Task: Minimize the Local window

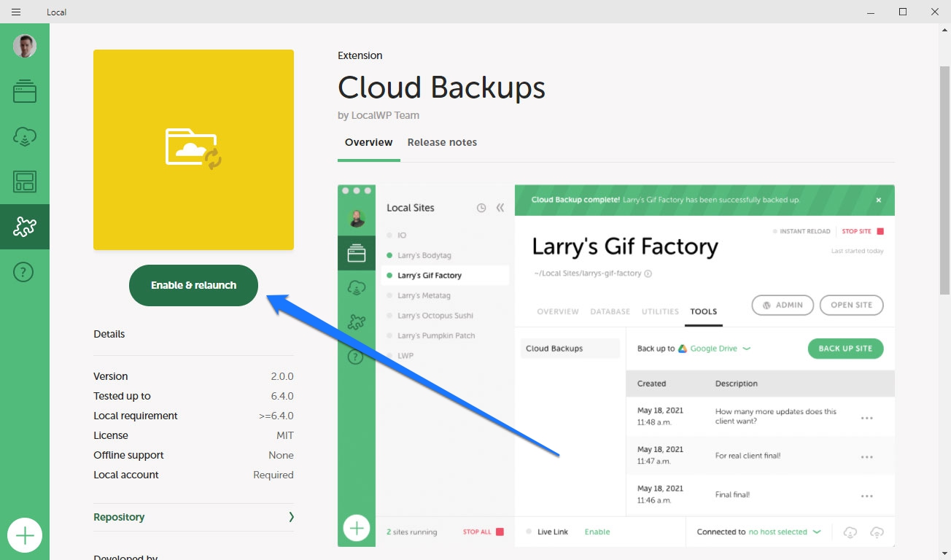Action: click(870, 12)
